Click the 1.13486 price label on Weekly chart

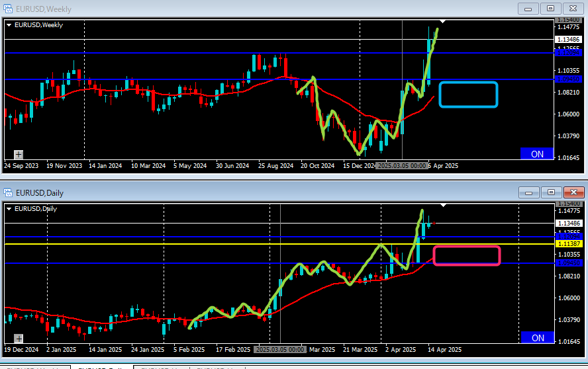(x=568, y=40)
